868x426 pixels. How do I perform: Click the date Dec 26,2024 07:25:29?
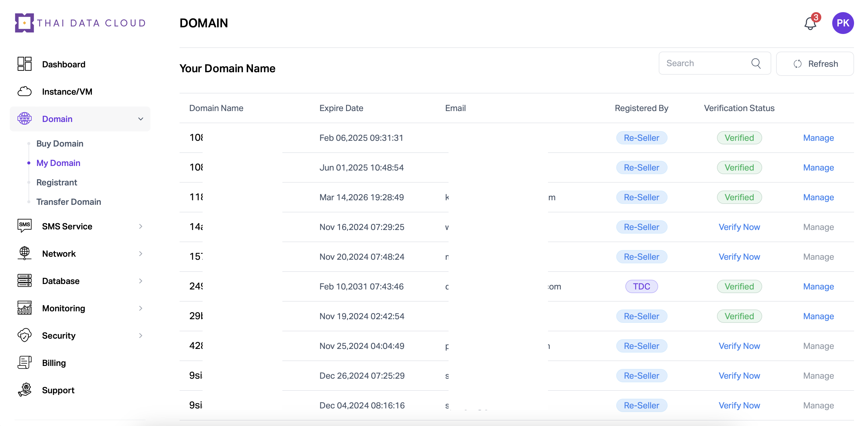coord(362,376)
